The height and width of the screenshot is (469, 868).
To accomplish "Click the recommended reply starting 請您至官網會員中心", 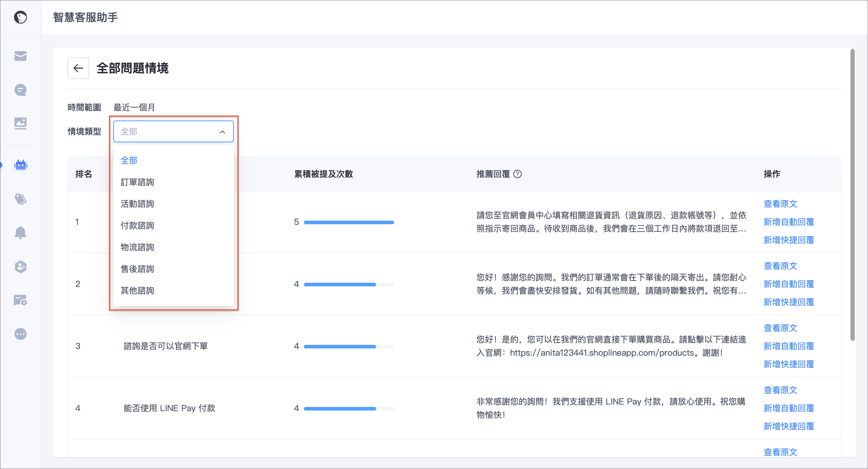I will (611, 222).
